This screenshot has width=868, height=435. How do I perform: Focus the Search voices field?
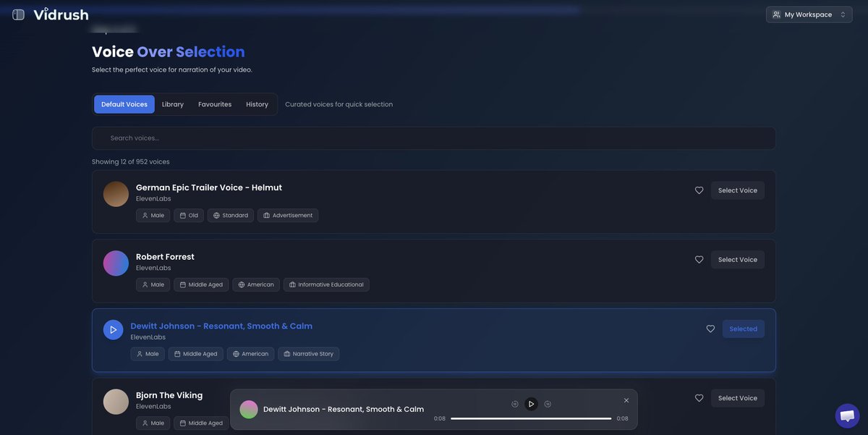434,138
